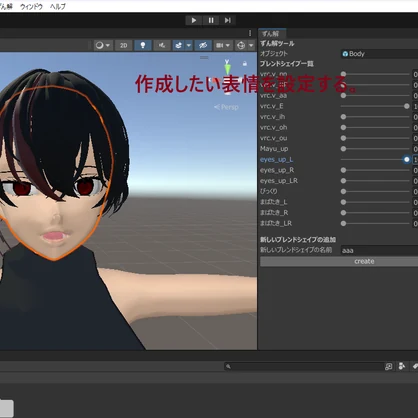The height and width of the screenshot is (418, 418).
Task: Click the ずん解ツール heading
Action: pyautogui.click(x=277, y=43)
